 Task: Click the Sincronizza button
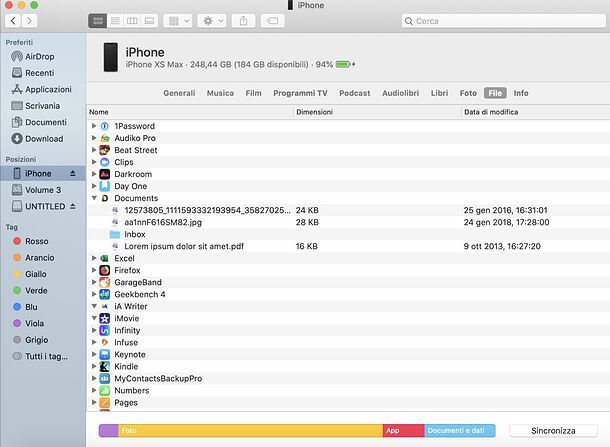[553, 431]
